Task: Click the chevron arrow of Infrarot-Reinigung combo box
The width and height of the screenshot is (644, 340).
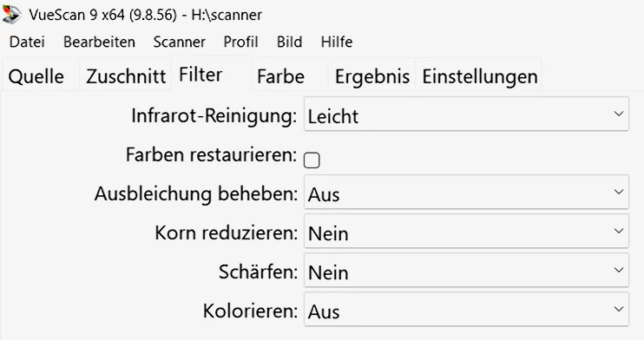Action: [619, 114]
